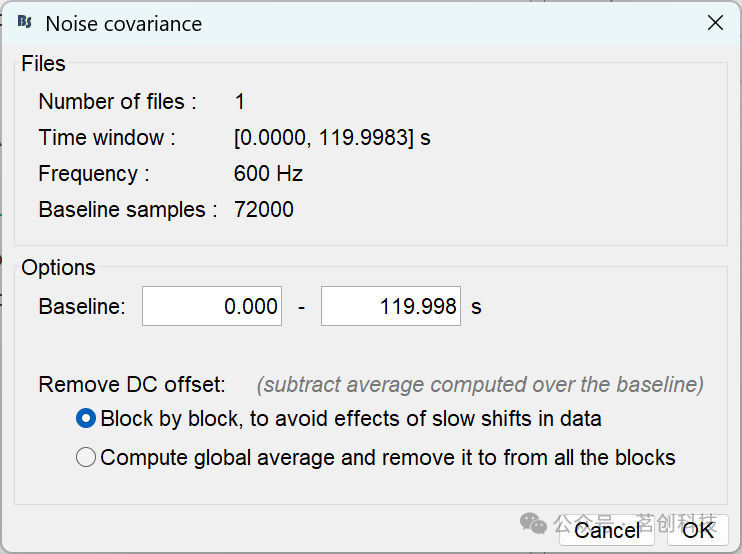The width and height of the screenshot is (742, 554).
Task: Close the Noise covariance dialog
Action: 715,22
